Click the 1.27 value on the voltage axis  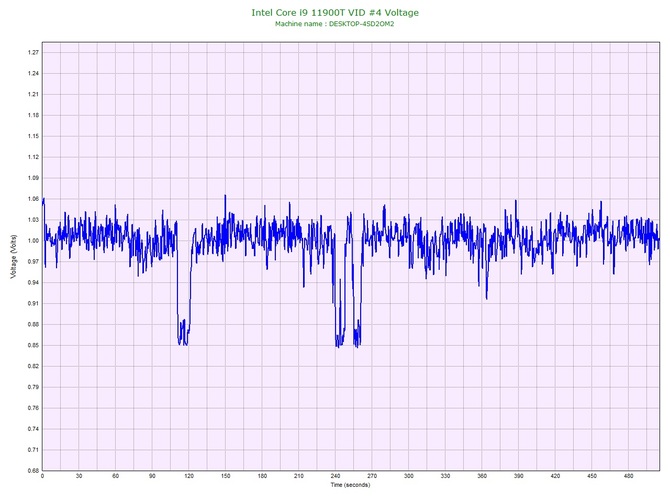pyautogui.click(x=33, y=53)
